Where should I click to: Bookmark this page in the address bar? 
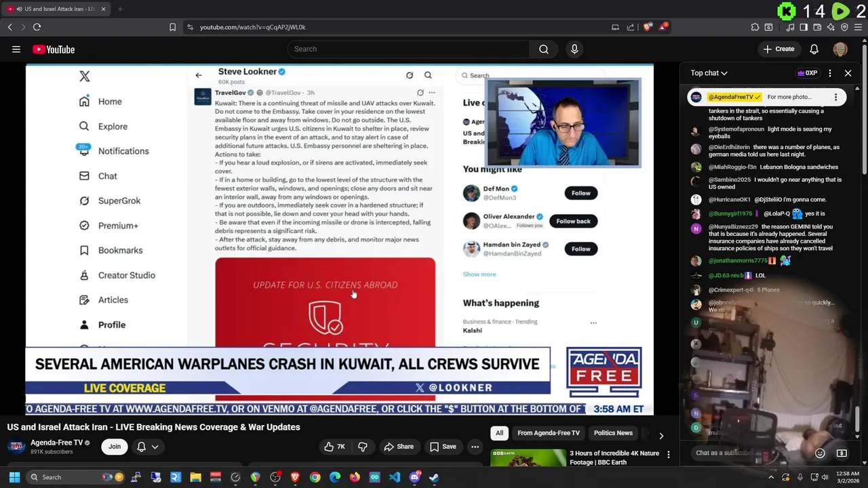172,27
